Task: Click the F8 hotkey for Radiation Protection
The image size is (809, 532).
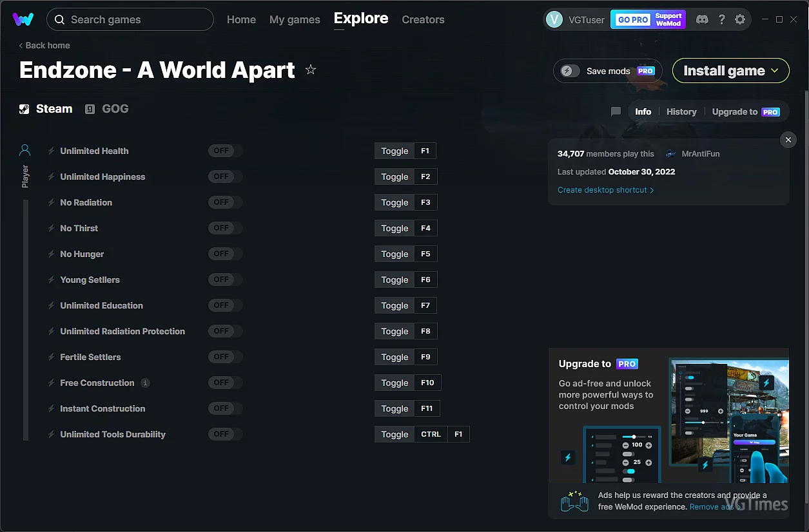Action: click(425, 331)
